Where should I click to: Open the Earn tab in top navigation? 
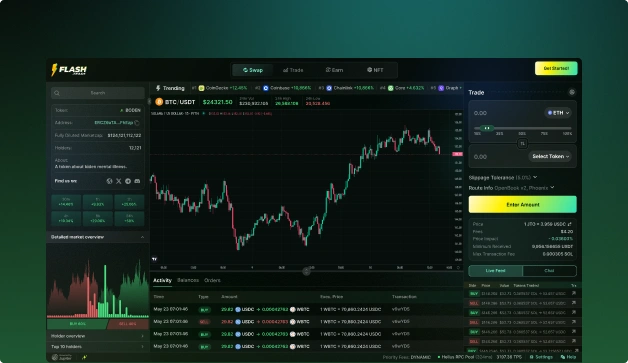[334, 70]
